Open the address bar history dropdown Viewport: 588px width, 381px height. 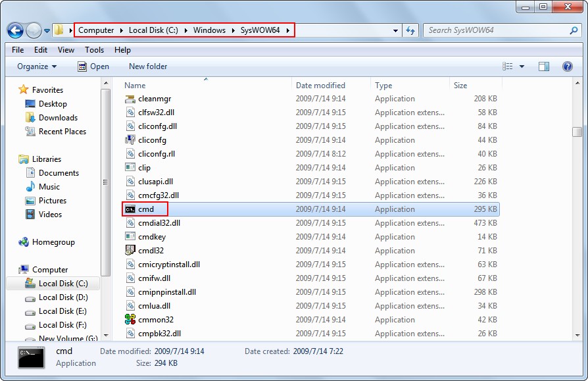tap(395, 31)
